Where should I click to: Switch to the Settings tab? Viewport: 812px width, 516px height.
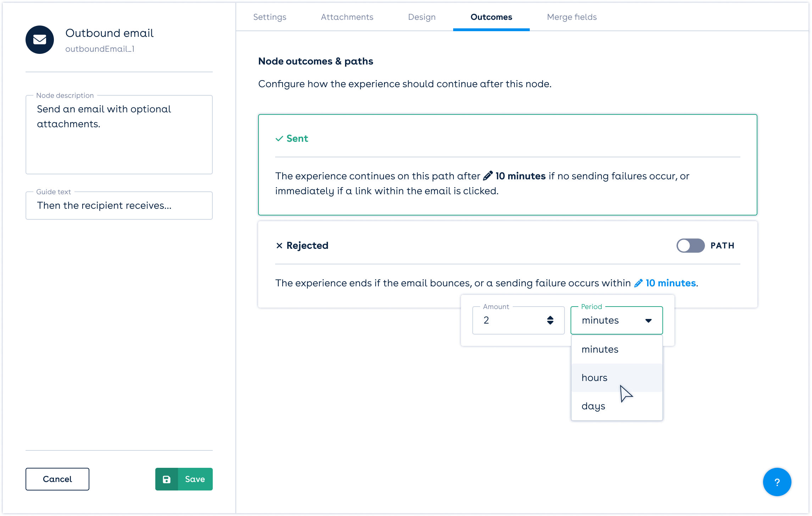click(x=270, y=17)
